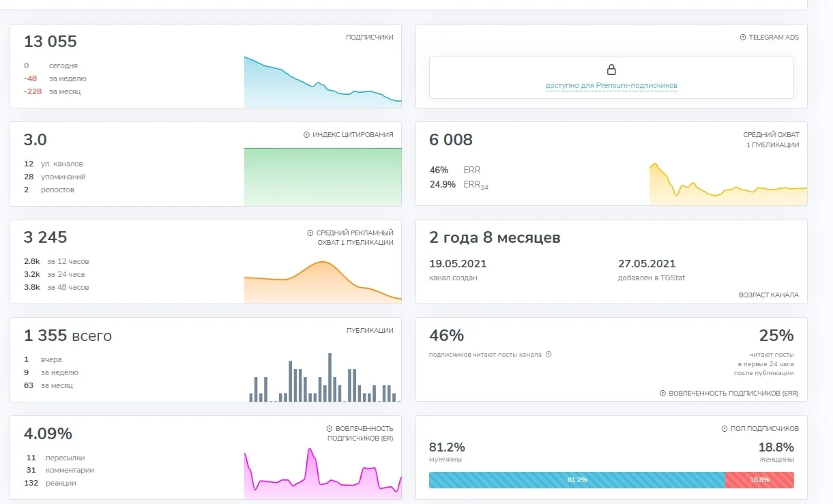
Task: Click '28 упоминаний' row
Action: pos(55,177)
